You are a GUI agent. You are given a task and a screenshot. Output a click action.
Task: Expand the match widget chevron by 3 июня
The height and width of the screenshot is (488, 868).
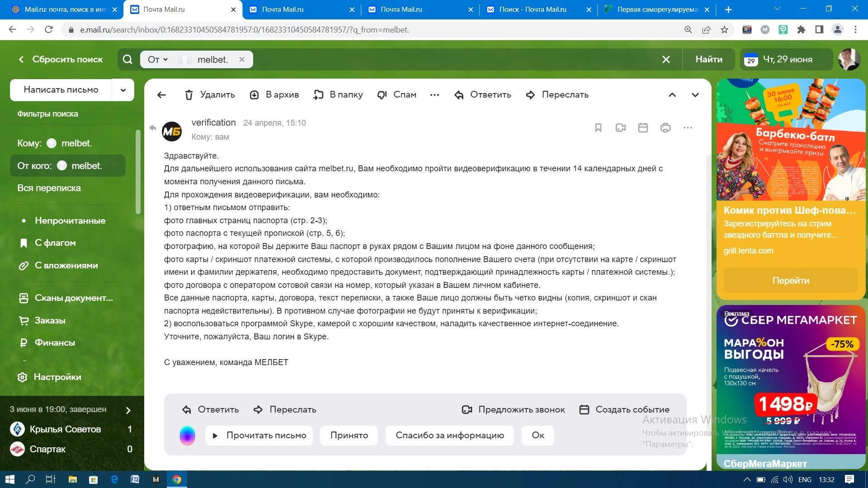[x=128, y=410]
